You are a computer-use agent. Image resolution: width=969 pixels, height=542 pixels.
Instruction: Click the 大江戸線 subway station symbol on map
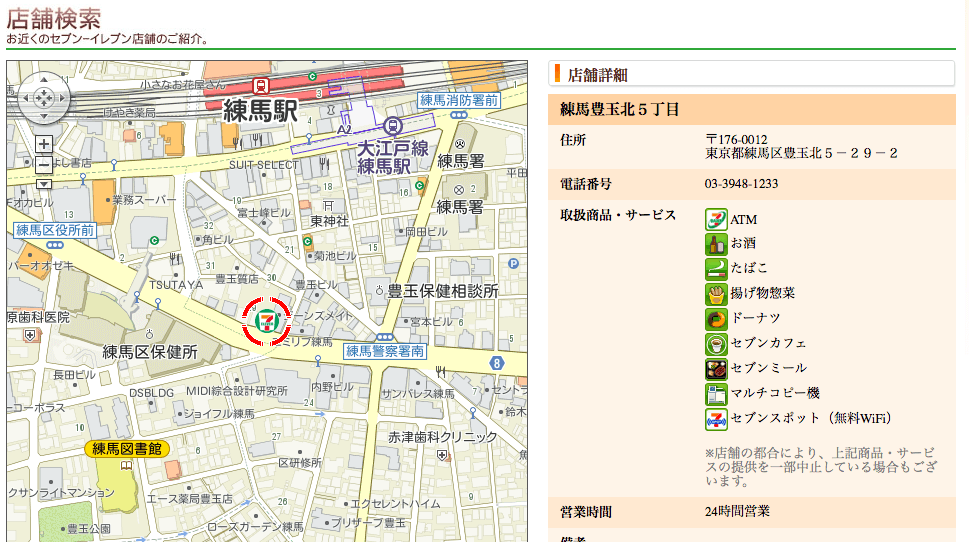pos(393,126)
